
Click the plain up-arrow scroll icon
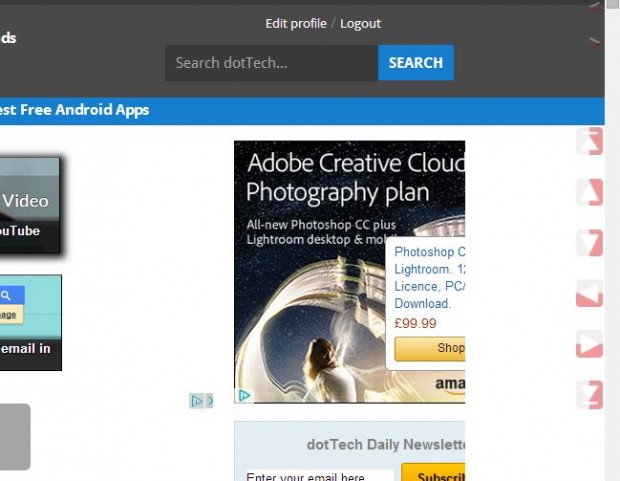[x=590, y=192]
